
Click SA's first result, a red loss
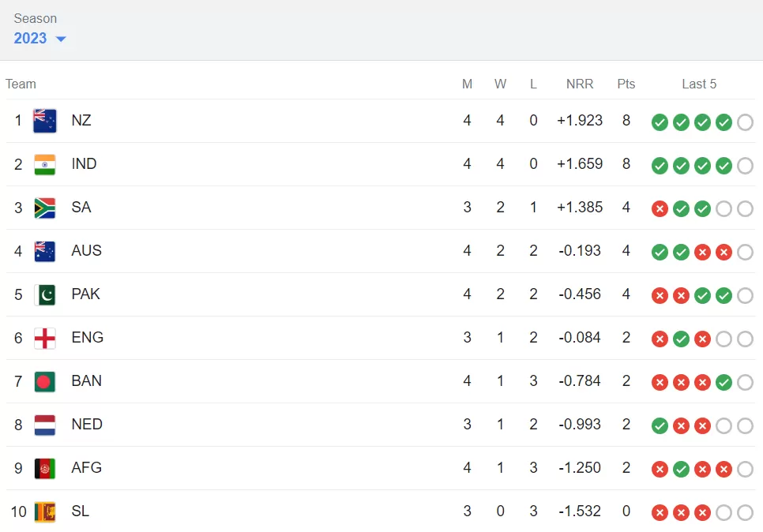tap(660, 209)
